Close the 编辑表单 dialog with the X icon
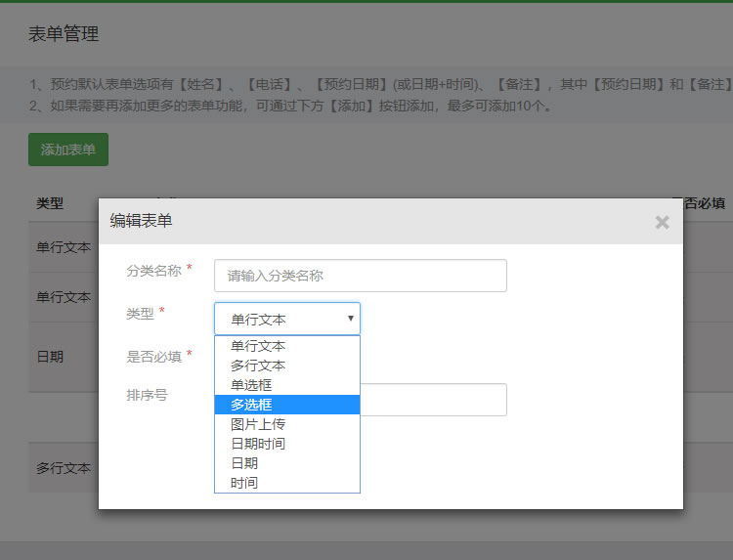Screen dimensions: 733x560 point(662,222)
